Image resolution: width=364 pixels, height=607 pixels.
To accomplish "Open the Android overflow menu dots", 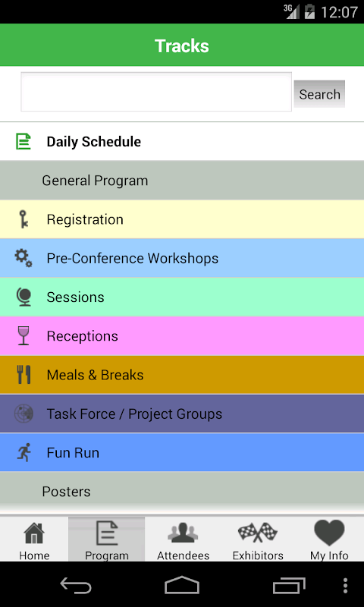I will click(x=346, y=585).
